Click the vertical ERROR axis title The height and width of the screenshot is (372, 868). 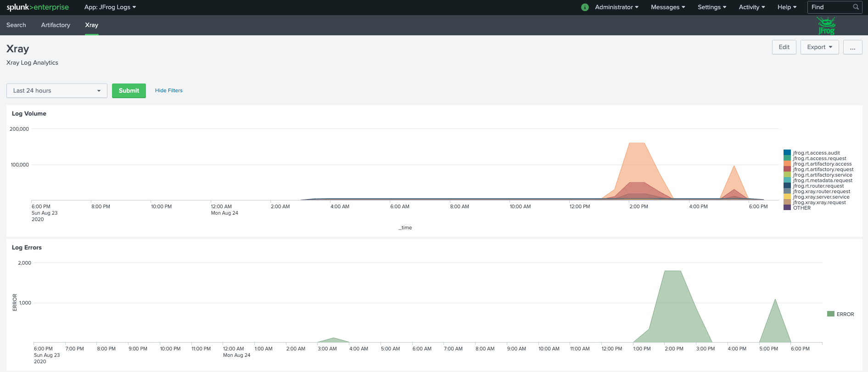point(15,302)
